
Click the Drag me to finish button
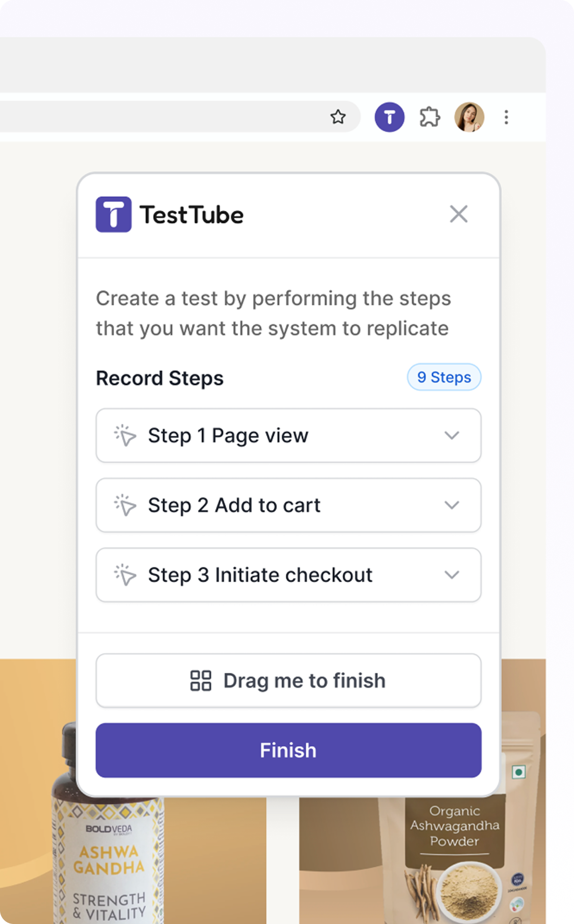point(288,681)
